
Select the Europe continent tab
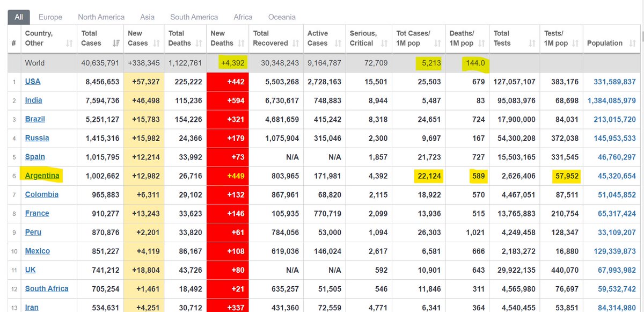[x=50, y=17]
